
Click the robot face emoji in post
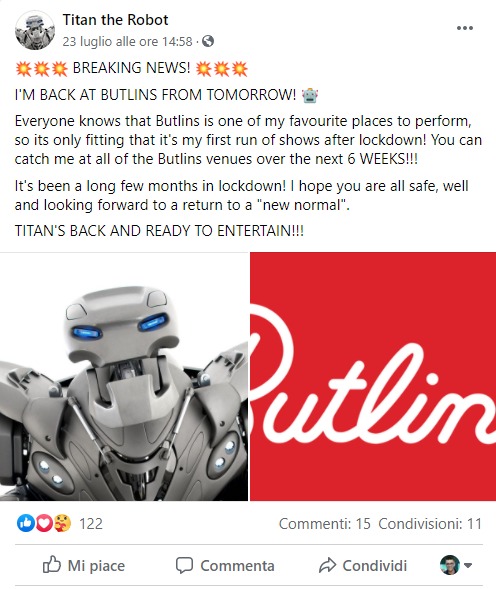click(310, 95)
